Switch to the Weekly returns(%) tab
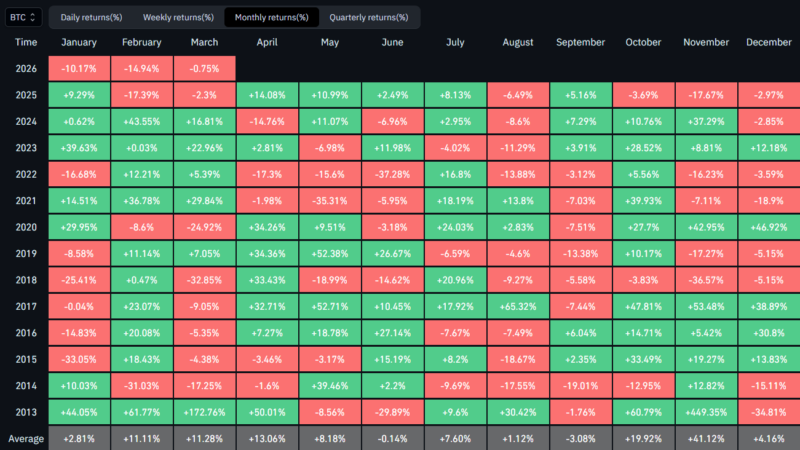 tap(178, 17)
